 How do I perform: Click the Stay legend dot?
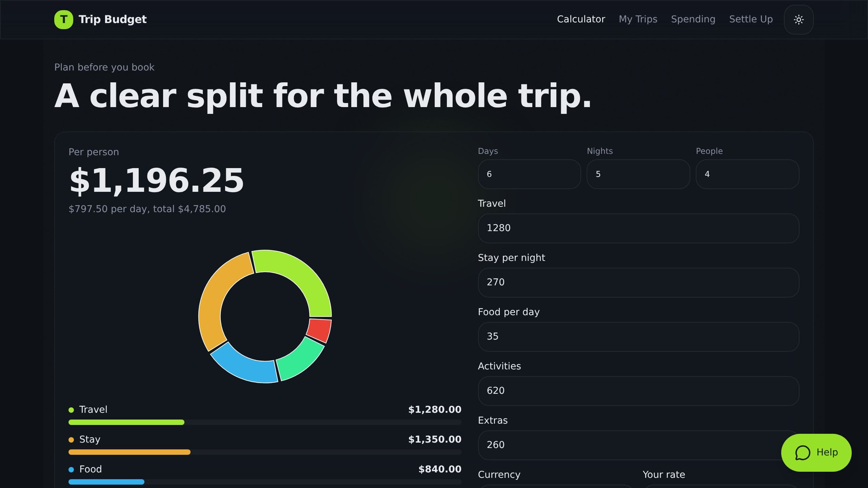pyautogui.click(x=71, y=440)
